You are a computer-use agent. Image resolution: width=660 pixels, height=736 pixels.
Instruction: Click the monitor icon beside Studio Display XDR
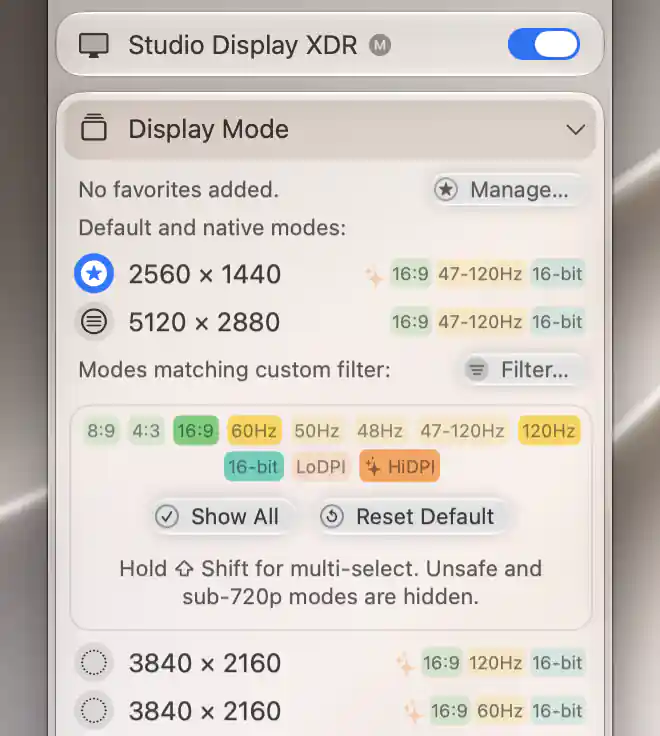coord(94,45)
